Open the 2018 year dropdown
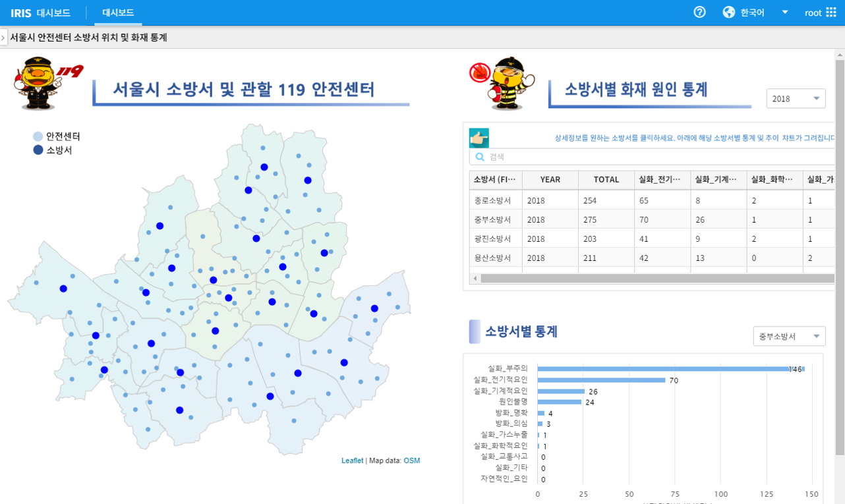 tap(796, 98)
